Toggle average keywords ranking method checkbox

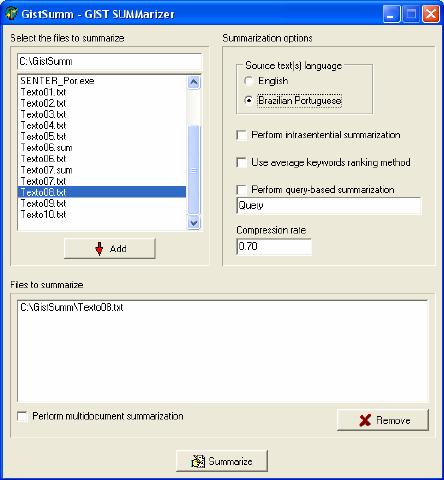pos(241,162)
